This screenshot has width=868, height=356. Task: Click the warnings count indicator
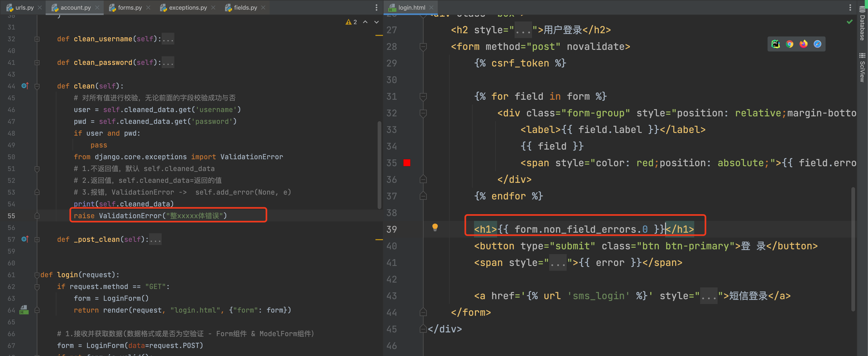coord(351,22)
